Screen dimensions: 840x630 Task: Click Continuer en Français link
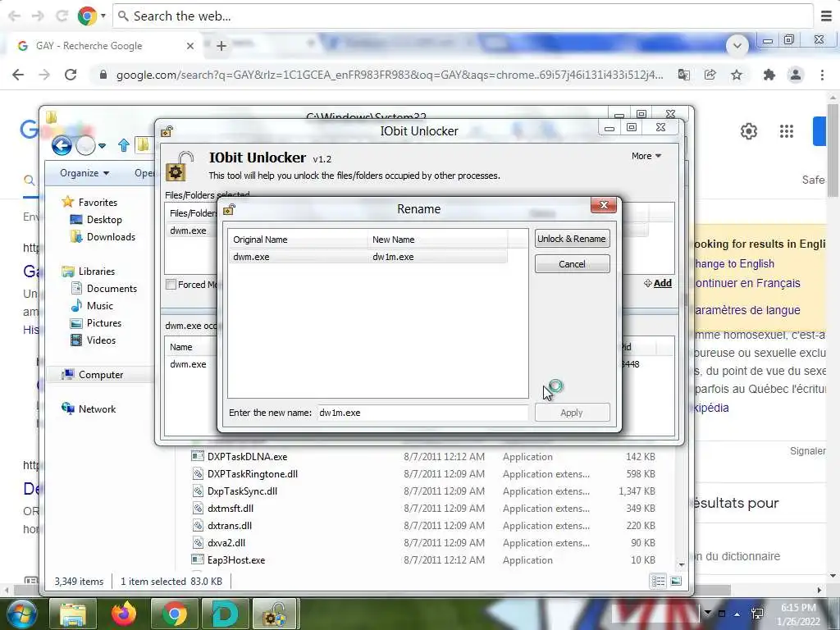746,283
